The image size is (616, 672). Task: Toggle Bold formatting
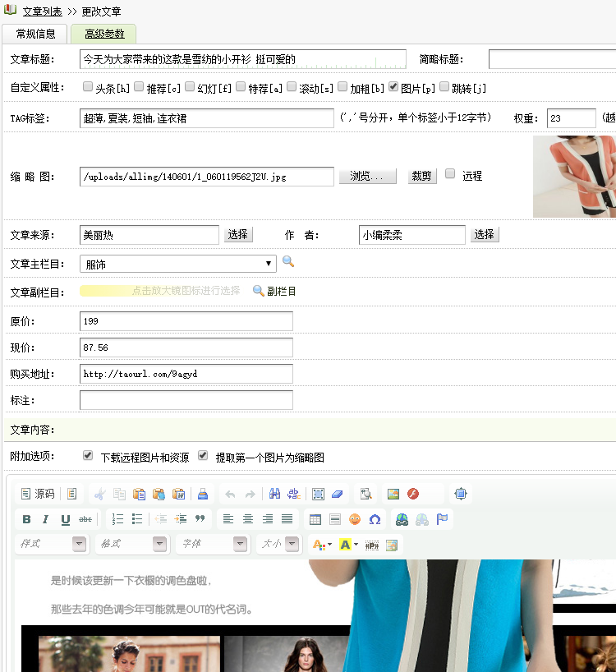[26, 519]
